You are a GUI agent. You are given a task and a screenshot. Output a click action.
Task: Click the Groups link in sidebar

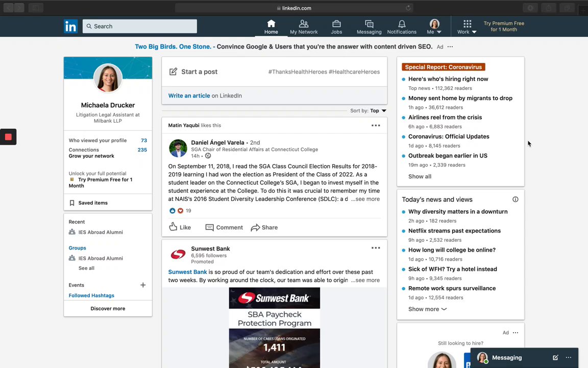click(x=77, y=248)
